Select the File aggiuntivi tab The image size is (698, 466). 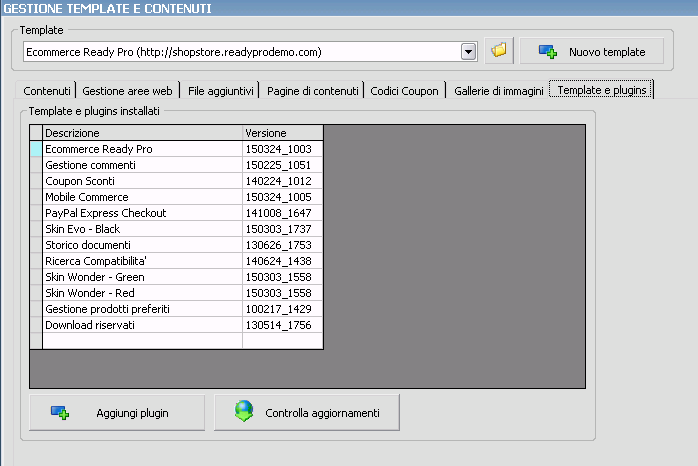220,90
